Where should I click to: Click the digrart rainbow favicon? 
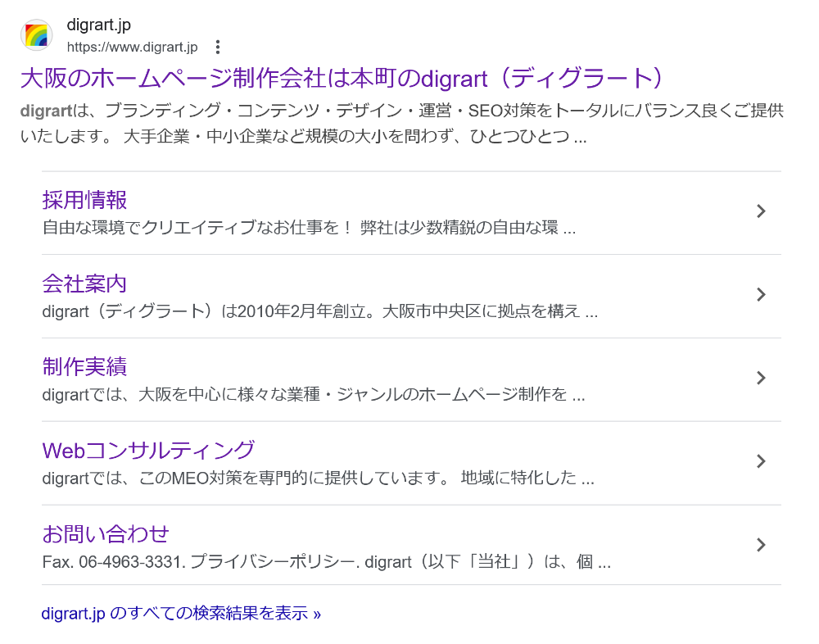tap(36, 35)
